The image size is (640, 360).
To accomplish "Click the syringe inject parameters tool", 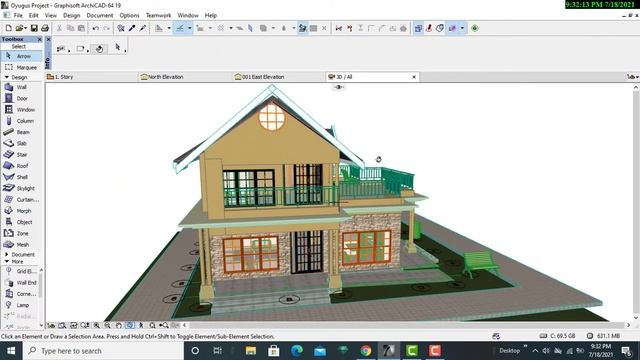I will [x=143, y=28].
